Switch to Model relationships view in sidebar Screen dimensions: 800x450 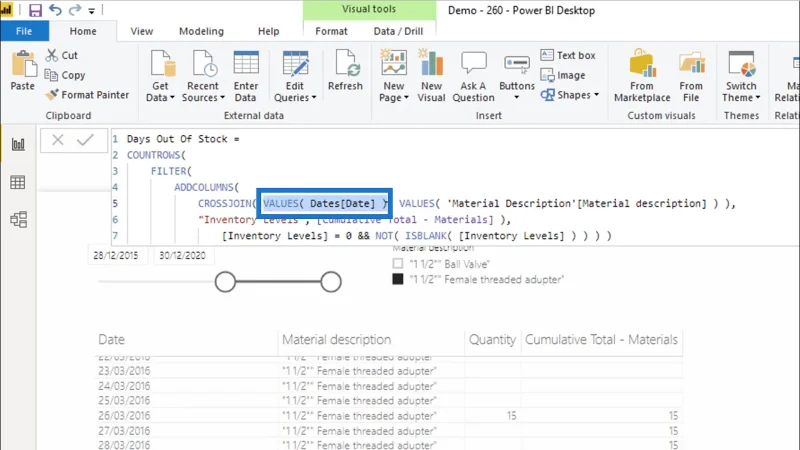(18, 220)
